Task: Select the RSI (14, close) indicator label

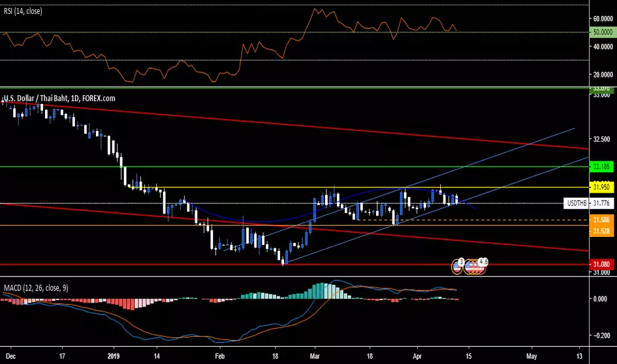Action: coord(23,11)
